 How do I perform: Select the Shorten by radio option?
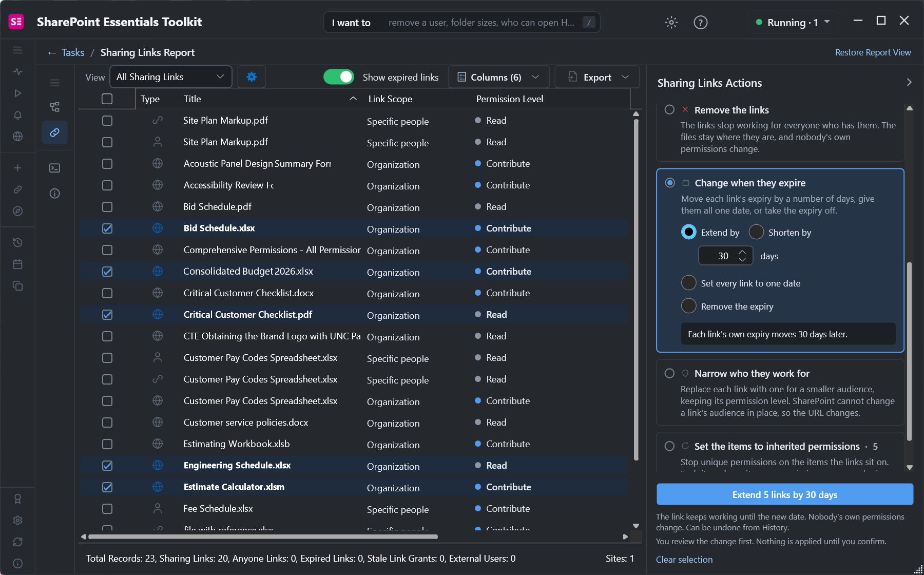pyautogui.click(x=756, y=232)
